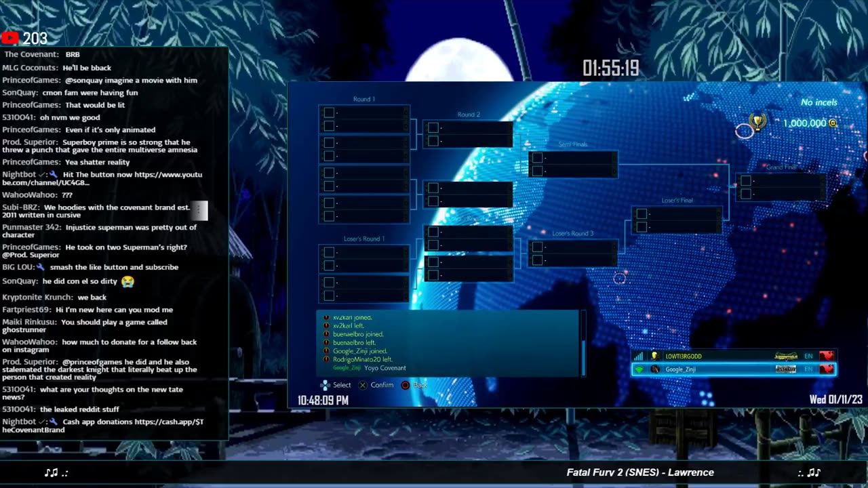Click the gold trophy icon
The width and height of the screenshot is (868, 488).
(757, 122)
